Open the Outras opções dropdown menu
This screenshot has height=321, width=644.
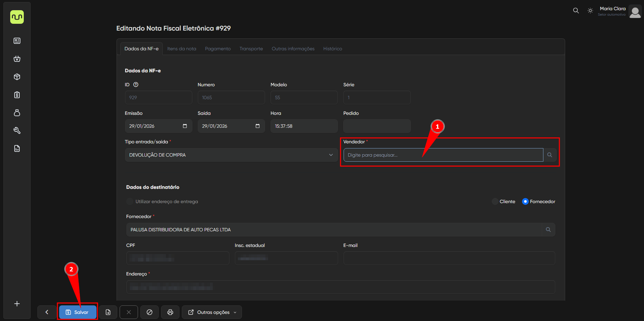coord(212,312)
